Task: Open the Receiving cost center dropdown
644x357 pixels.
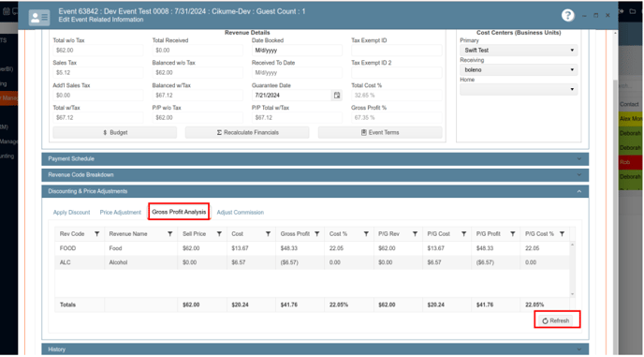Action: point(519,70)
